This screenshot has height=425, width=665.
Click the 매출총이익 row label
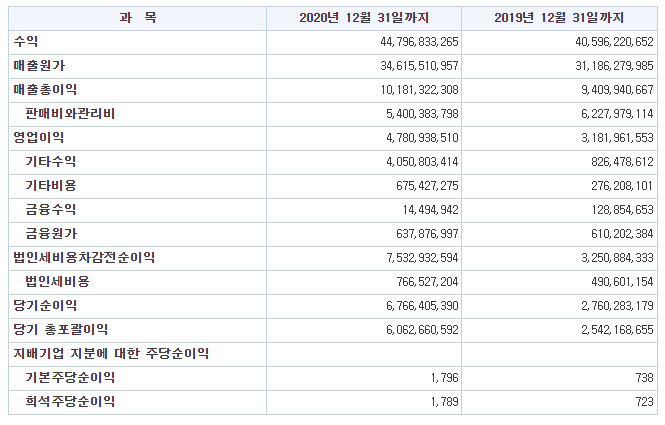(x=45, y=89)
